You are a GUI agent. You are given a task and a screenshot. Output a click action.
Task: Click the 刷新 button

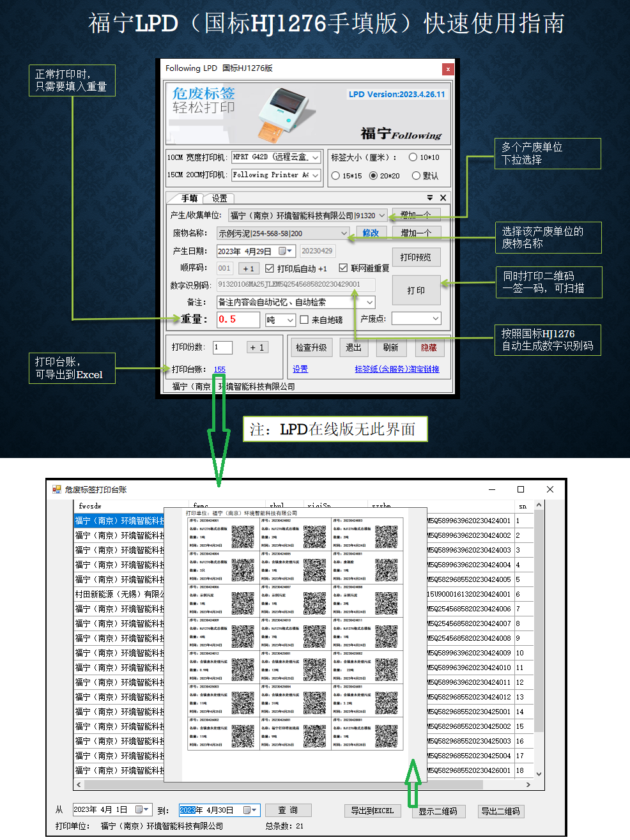[391, 347]
